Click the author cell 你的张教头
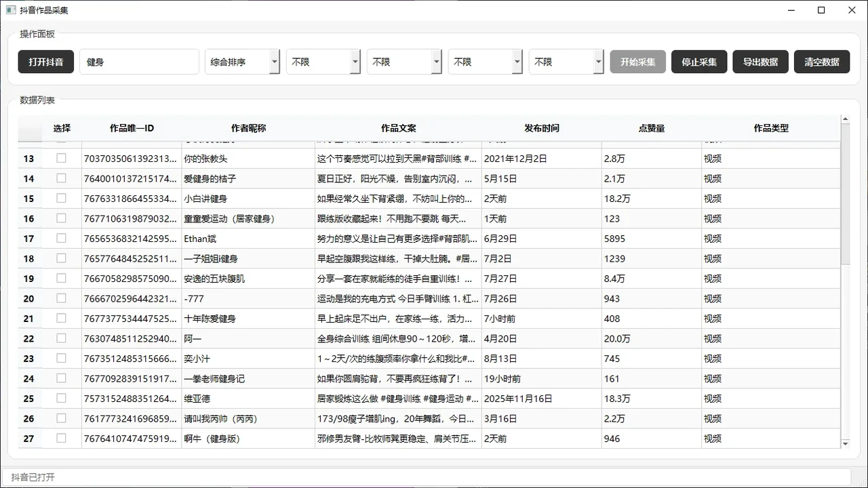 pyautogui.click(x=248, y=159)
